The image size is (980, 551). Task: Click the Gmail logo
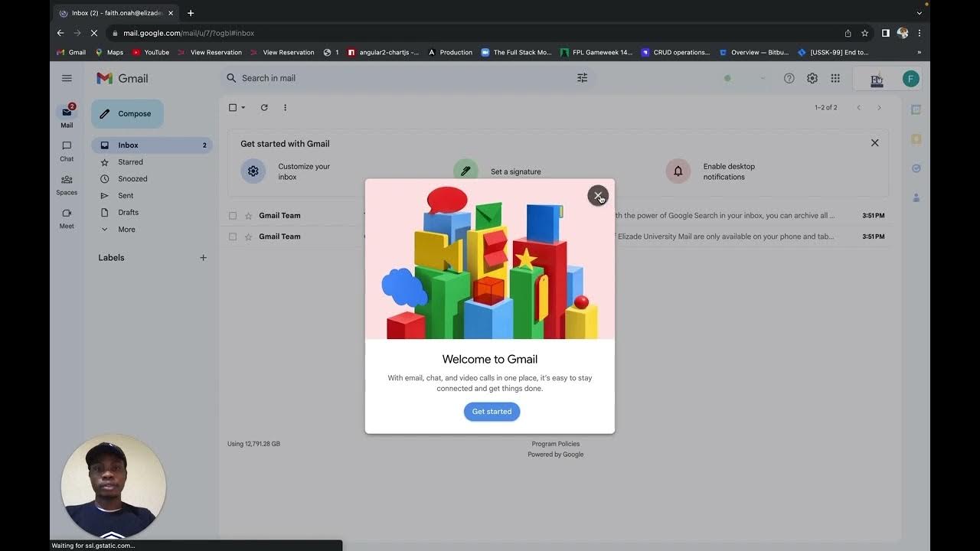[122, 78]
